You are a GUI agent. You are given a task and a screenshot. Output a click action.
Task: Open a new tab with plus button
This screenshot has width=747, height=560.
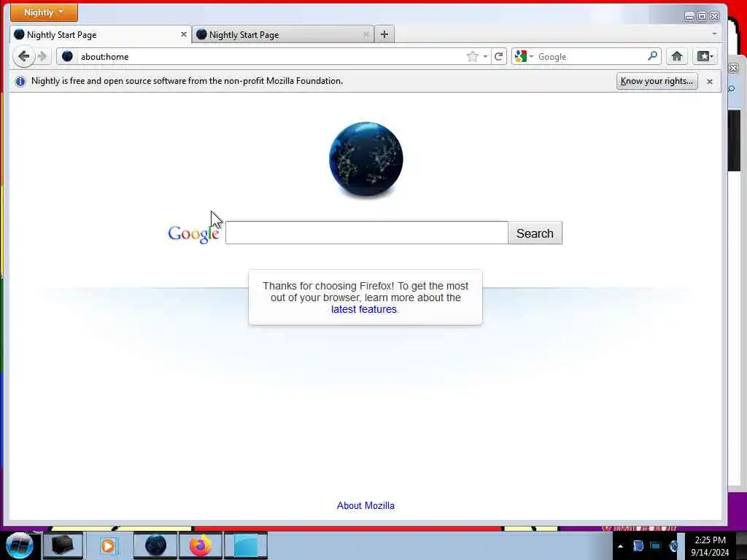click(384, 34)
